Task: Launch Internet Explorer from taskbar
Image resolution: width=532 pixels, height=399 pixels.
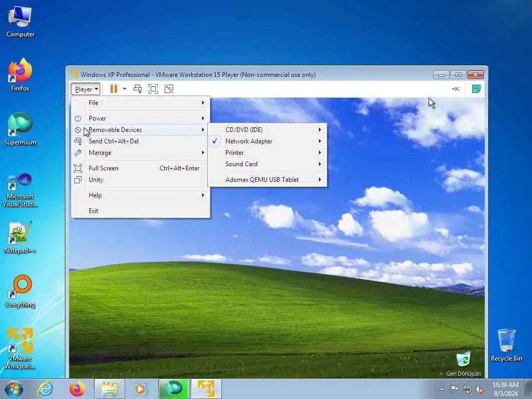Action: pos(45,389)
